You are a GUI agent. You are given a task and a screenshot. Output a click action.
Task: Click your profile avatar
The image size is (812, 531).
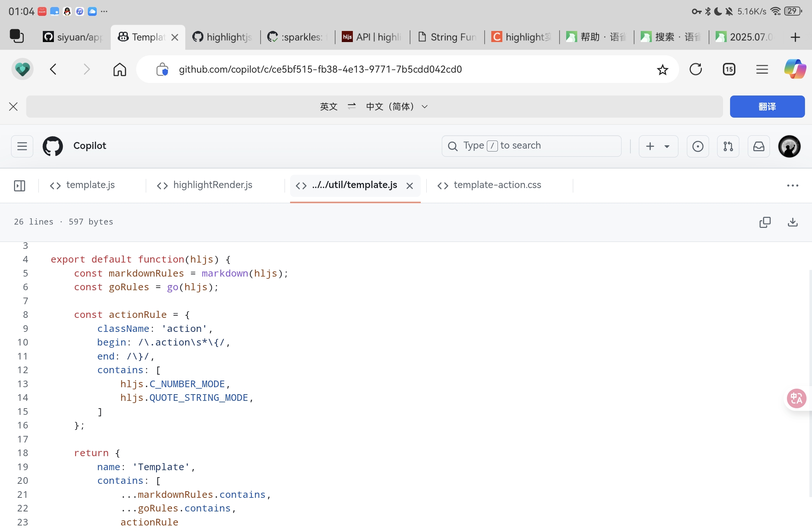click(789, 146)
